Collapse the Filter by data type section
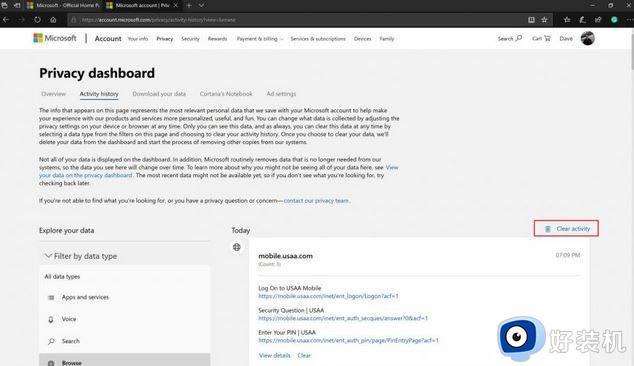 (x=81, y=256)
